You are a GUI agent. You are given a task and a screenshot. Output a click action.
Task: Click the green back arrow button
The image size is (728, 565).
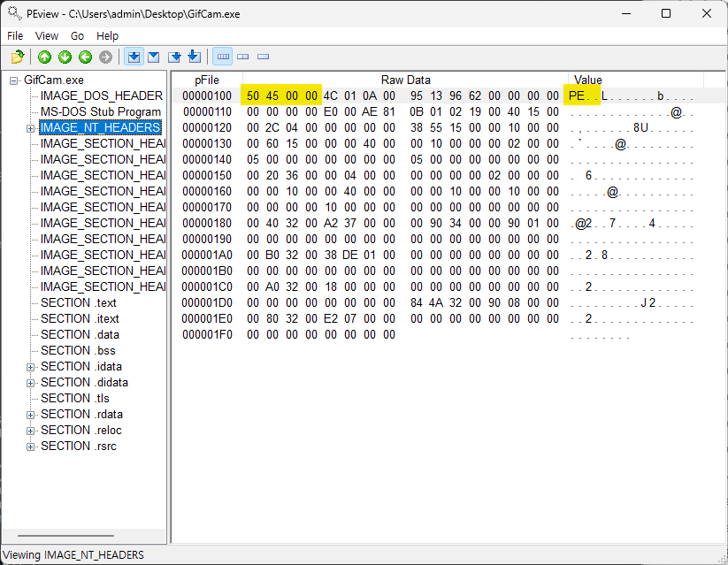[x=85, y=57]
